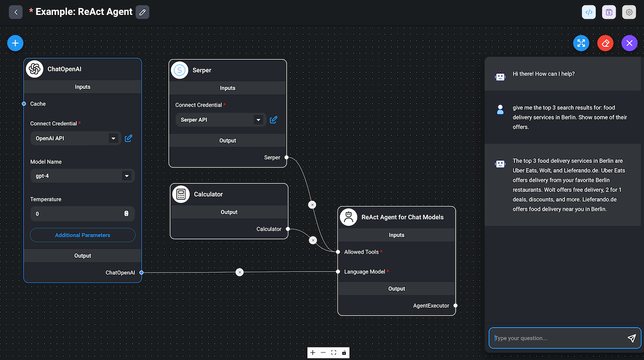Go back using the left arrow button
The height and width of the screenshot is (360, 644).
click(16, 12)
